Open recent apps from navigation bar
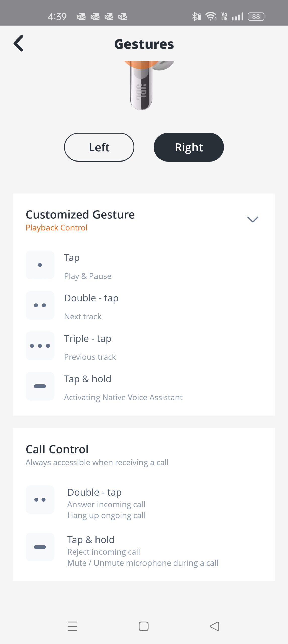288x644 pixels. tap(72, 626)
